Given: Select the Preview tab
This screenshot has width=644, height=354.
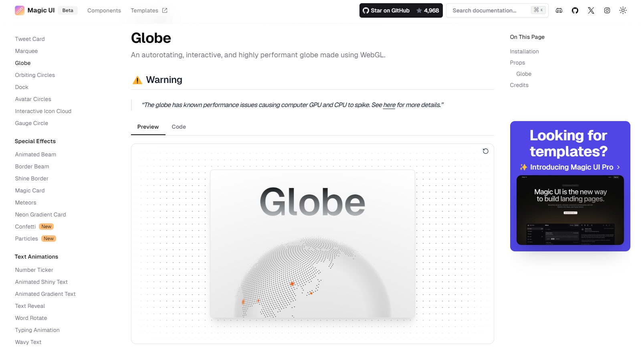Looking at the screenshot, I should [148, 127].
